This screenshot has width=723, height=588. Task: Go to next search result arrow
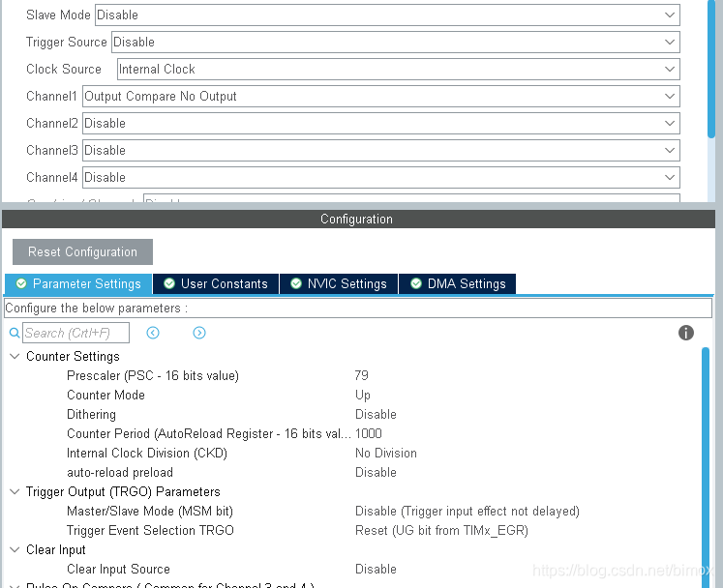click(x=199, y=333)
